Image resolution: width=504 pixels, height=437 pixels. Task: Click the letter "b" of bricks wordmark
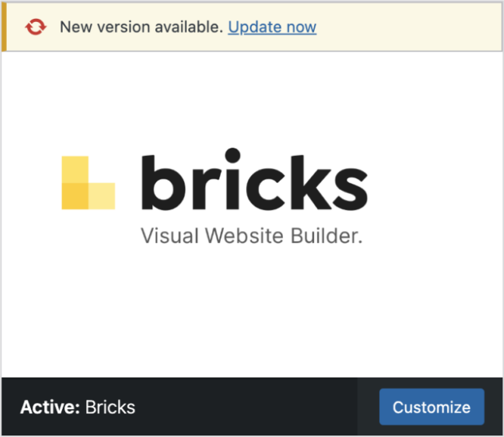tap(164, 182)
